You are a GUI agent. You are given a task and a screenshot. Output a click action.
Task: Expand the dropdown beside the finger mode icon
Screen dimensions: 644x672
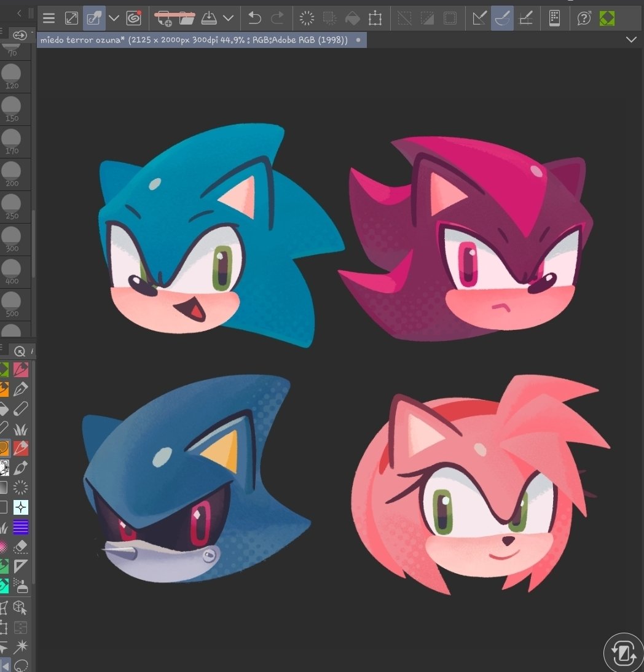[x=114, y=18]
